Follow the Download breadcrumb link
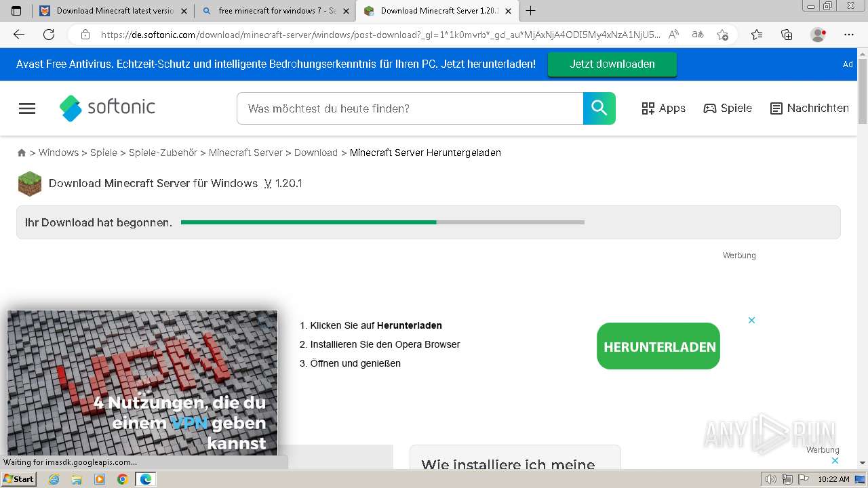Screen dimensions: 868x488 pyautogui.click(x=316, y=152)
